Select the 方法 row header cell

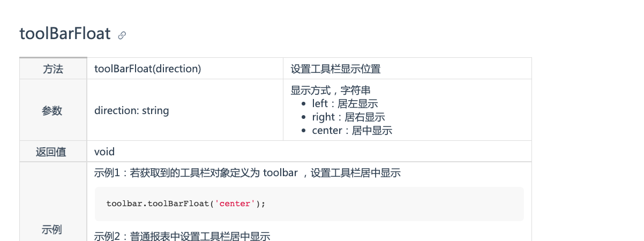53,69
